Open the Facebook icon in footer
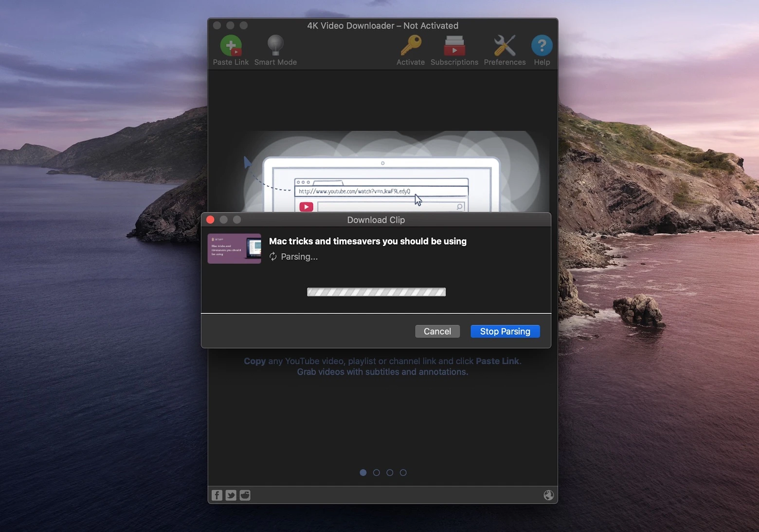The width and height of the screenshot is (759, 532). pyautogui.click(x=217, y=495)
